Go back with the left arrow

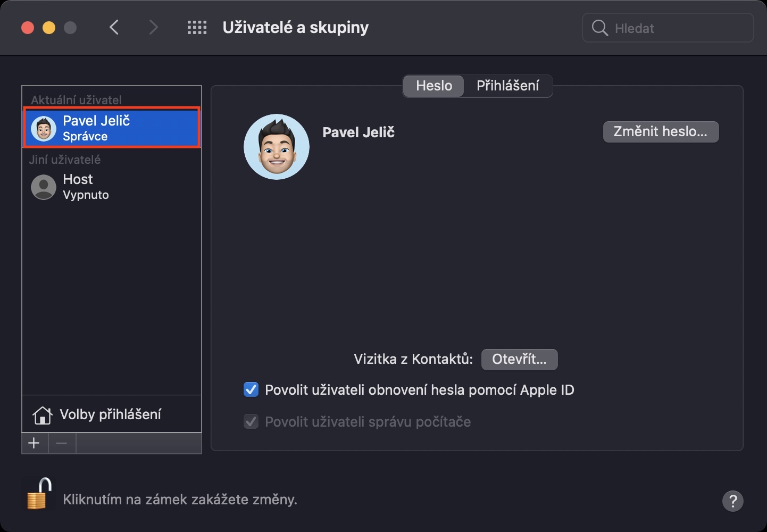coord(114,28)
